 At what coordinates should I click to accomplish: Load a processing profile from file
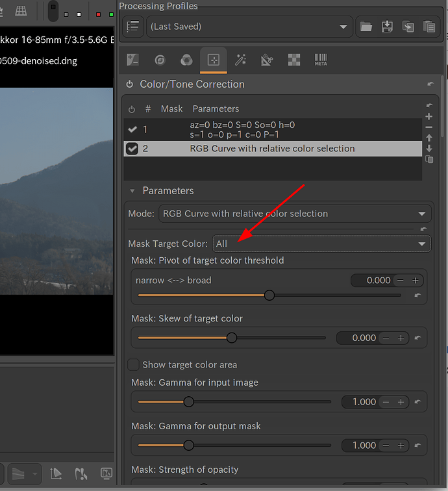point(366,27)
